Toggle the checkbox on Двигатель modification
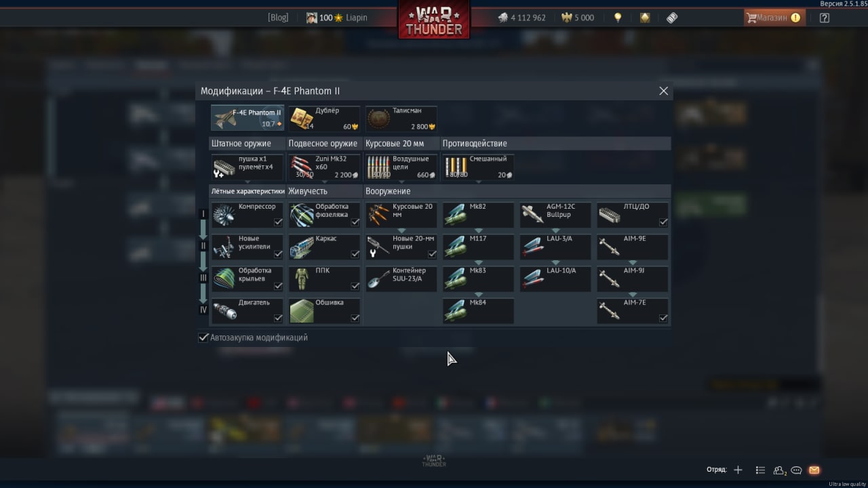This screenshot has height=488, width=868. click(278, 318)
